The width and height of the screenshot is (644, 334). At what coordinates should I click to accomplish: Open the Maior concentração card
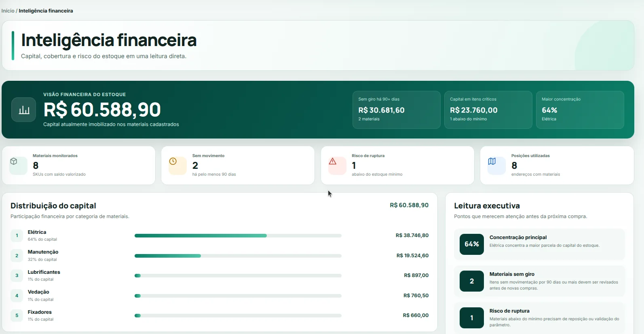click(580, 110)
